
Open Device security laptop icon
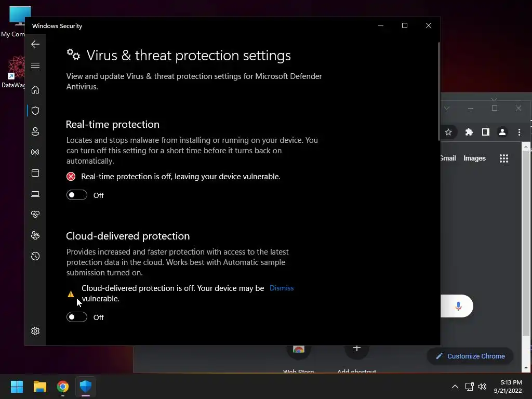pos(35,194)
